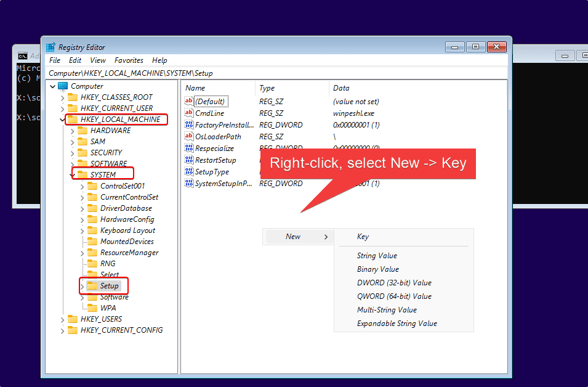Expand HKEY_CLASSES_ROOT node arrow

[x=62, y=97]
